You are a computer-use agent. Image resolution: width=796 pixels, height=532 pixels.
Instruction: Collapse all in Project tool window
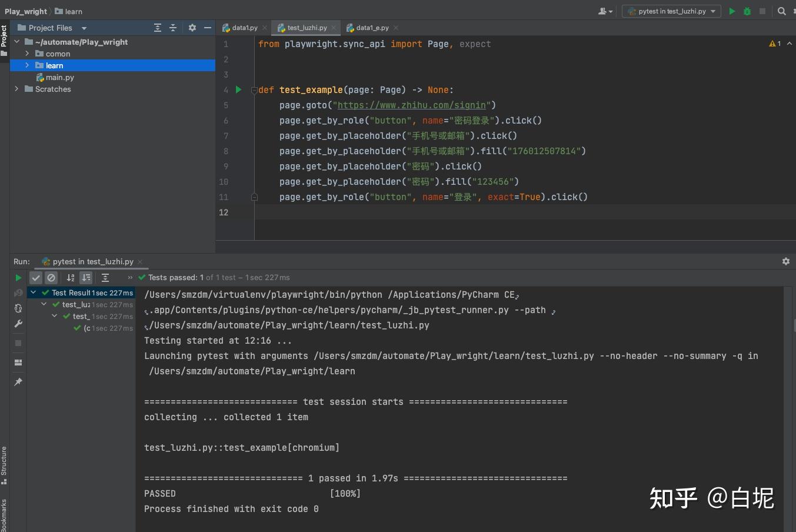[173, 28]
